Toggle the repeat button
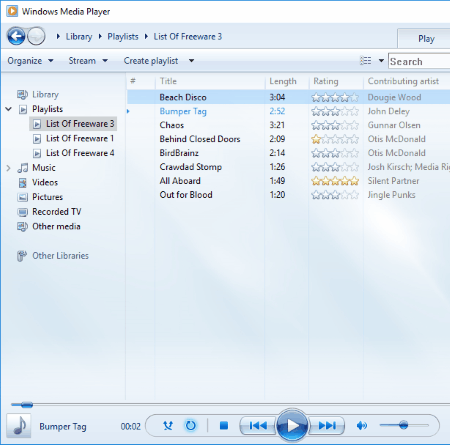Image resolution: width=450 pixels, height=445 pixels. point(190,426)
